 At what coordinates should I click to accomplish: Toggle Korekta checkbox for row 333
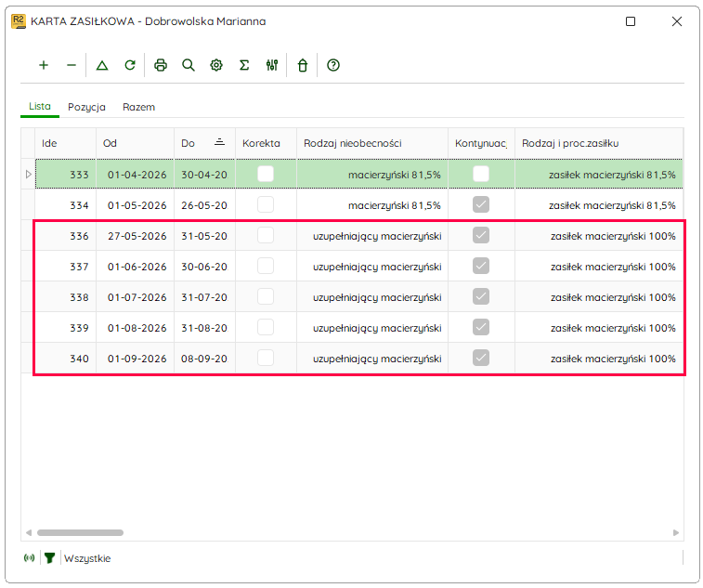(266, 174)
